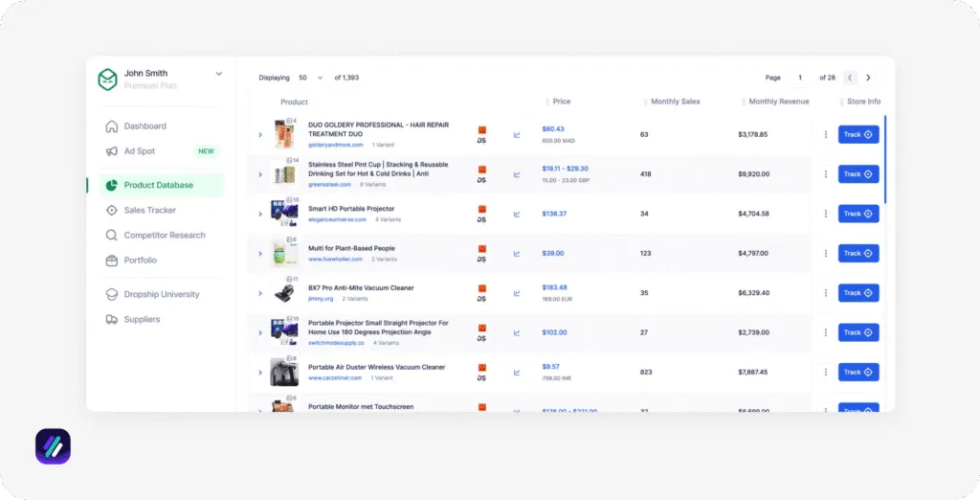Go to next page arrow

tap(868, 78)
